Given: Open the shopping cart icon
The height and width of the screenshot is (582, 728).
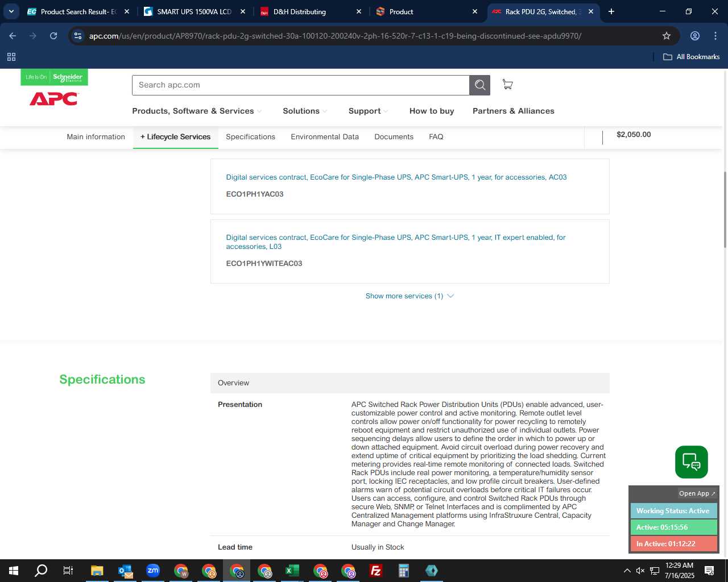Looking at the screenshot, I should click(x=507, y=85).
